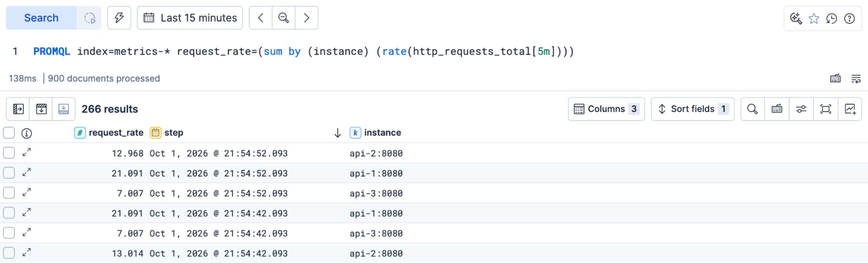Click the export results download icon
This screenshot has height=263, width=868.
point(64,109)
